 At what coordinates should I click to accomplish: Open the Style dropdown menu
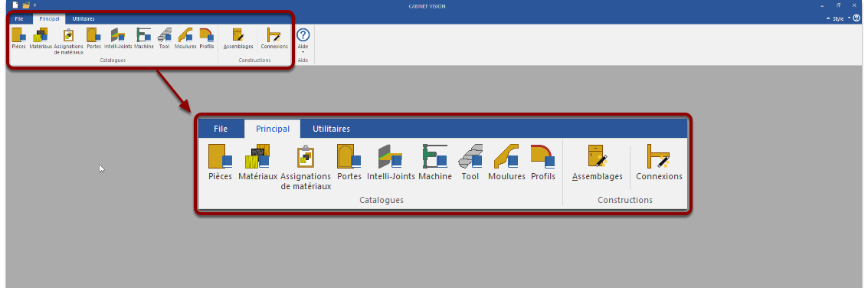coord(841,19)
